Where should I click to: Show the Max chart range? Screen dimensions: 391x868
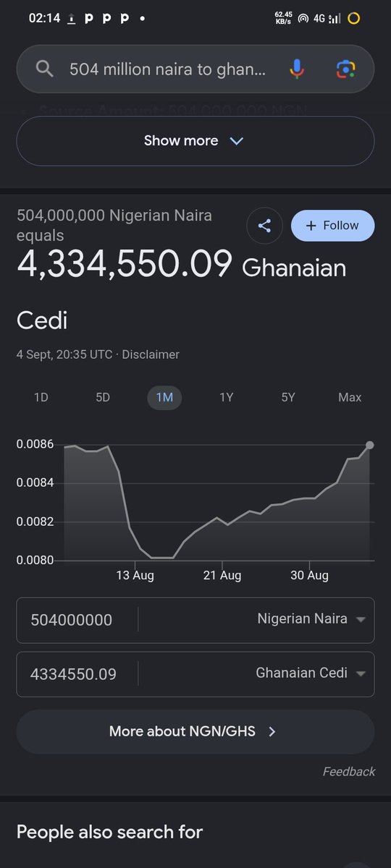click(350, 397)
